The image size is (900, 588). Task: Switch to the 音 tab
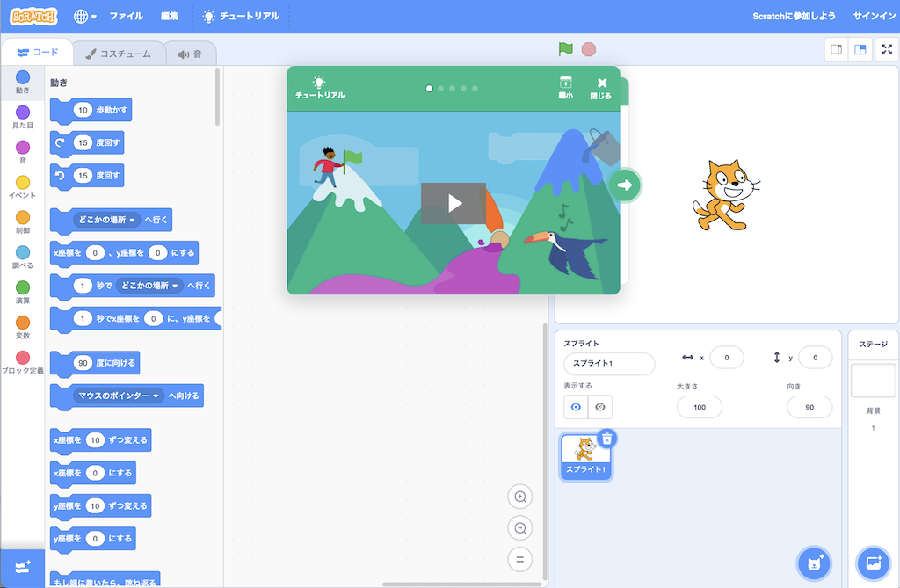click(x=190, y=54)
